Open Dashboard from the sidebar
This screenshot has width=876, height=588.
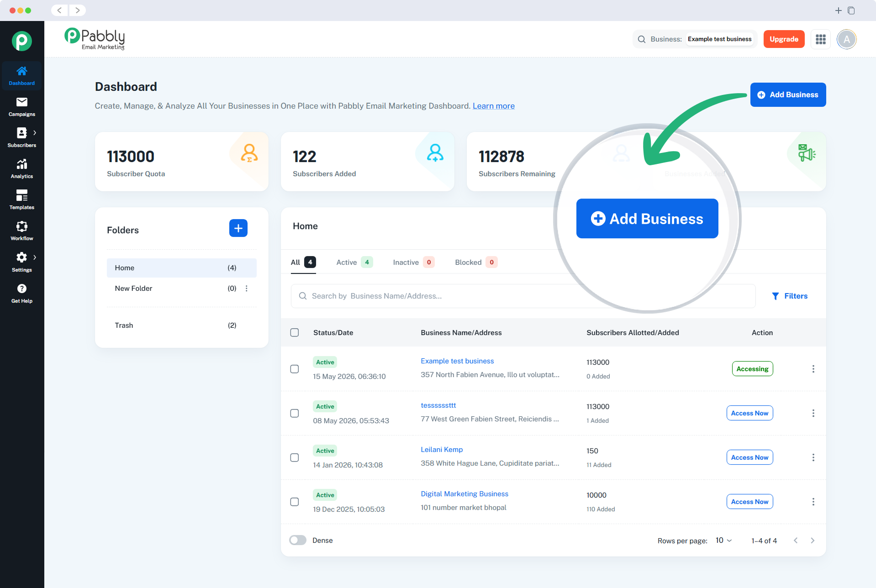point(22,76)
